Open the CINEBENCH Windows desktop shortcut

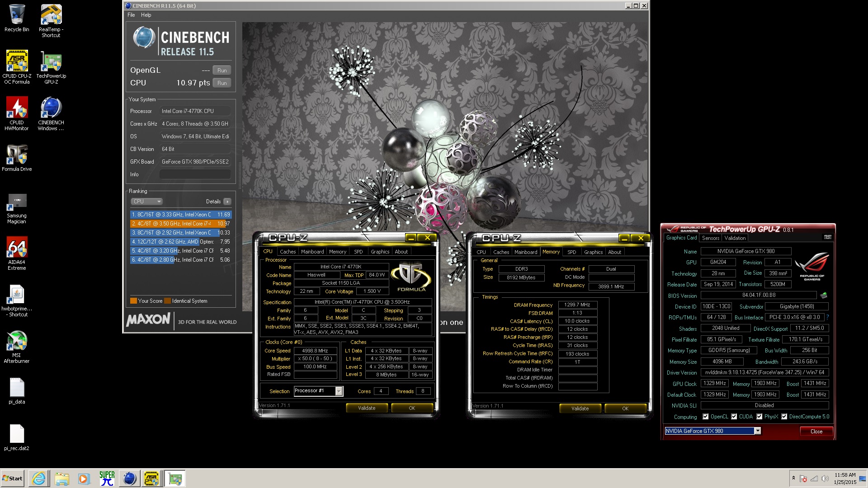tap(51, 113)
